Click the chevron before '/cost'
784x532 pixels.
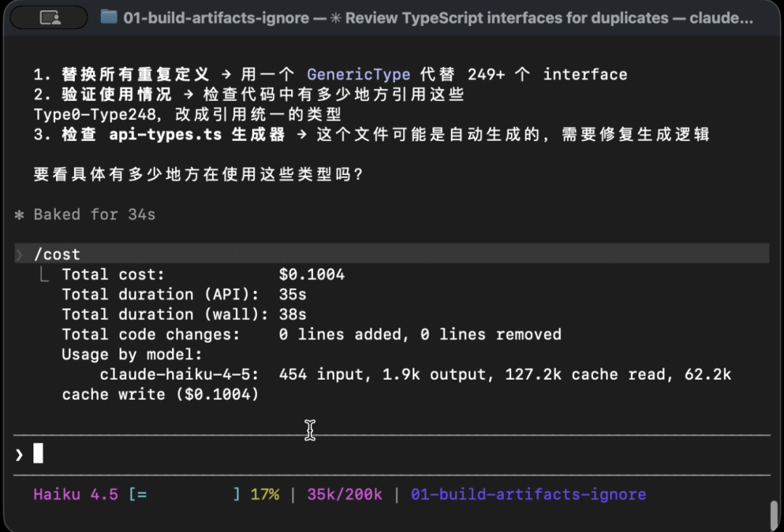pyautogui.click(x=19, y=255)
